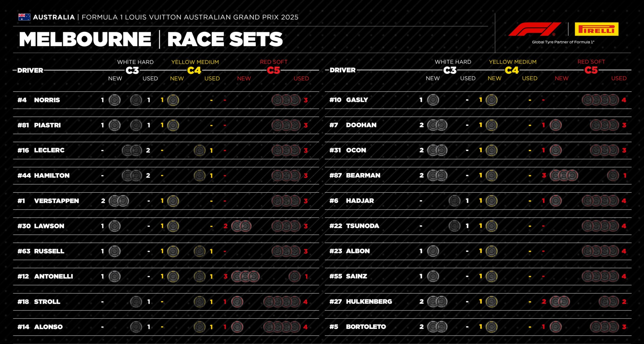The image size is (644, 344).
Task: Select the right C5 red soft heading
Action: (x=591, y=70)
